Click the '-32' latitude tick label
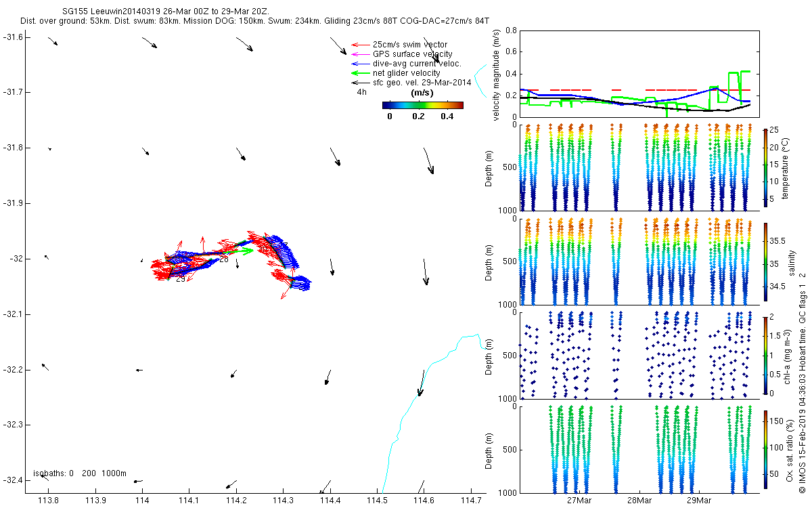This screenshot has width=812, height=508. [18, 258]
